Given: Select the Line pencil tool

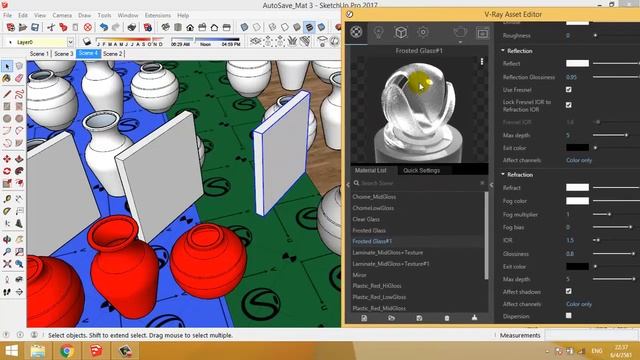Looking at the screenshot, I should click(x=7, y=94).
